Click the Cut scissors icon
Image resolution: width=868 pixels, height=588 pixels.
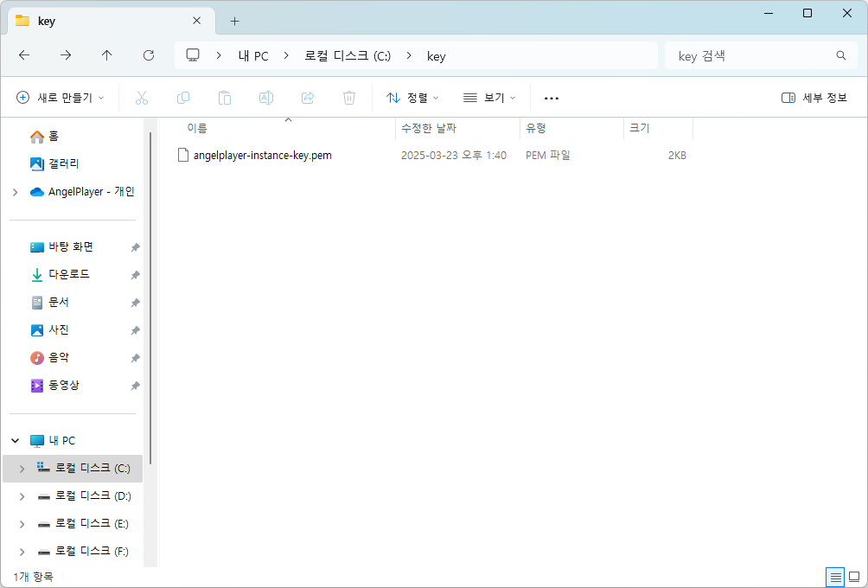[142, 98]
